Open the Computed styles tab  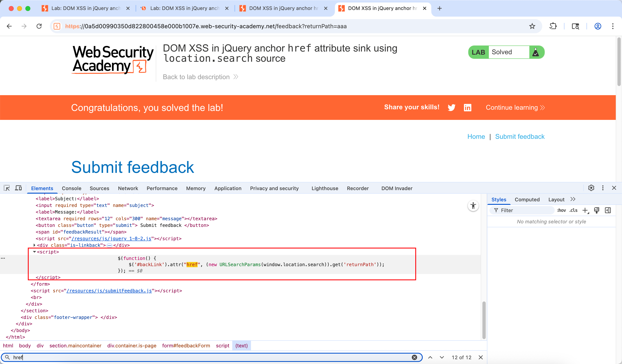[x=527, y=199]
